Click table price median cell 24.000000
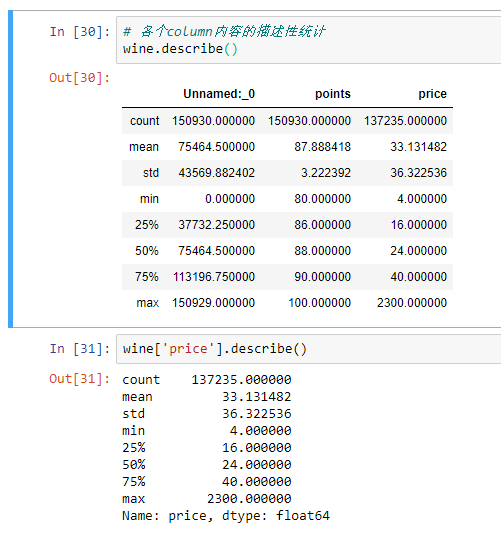The width and height of the screenshot is (501, 537). click(x=419, y=251)
